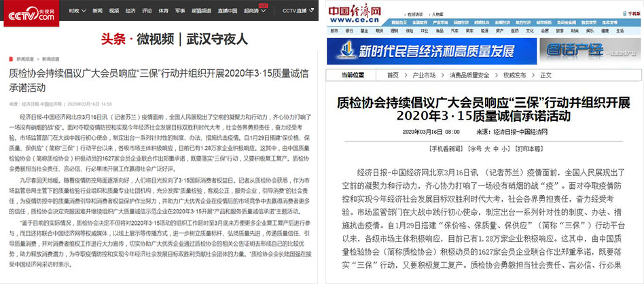Open the 军事 channel

179,12
